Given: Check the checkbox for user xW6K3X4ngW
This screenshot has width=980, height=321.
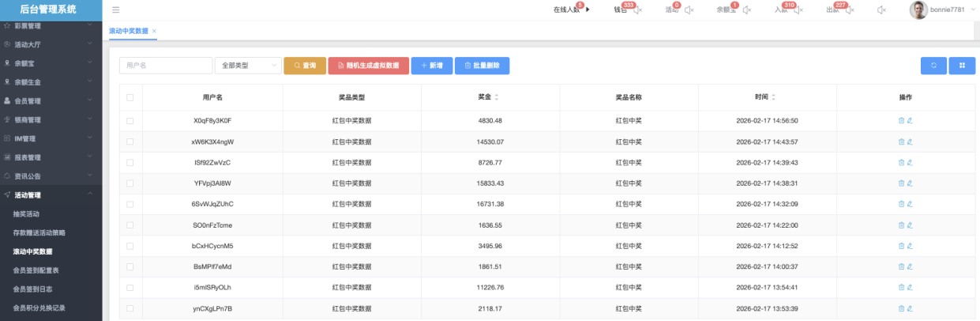Looking at the screenshot, I should point(130,142).
